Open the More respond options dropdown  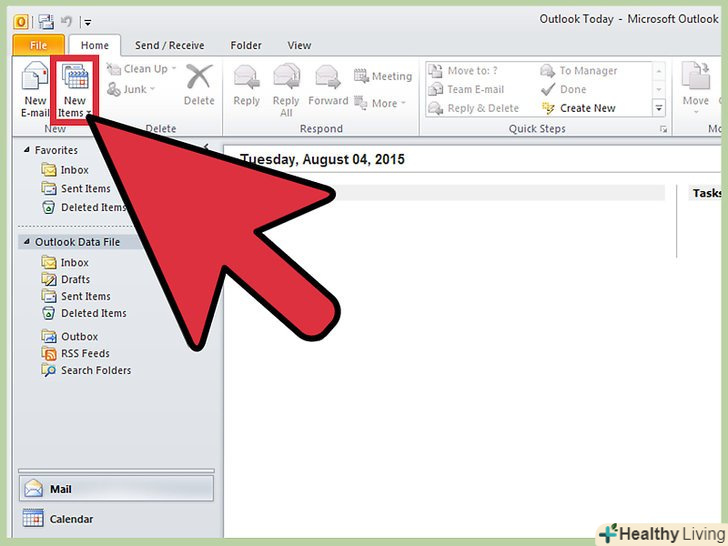pyautogui.click(x=380, y=103)
